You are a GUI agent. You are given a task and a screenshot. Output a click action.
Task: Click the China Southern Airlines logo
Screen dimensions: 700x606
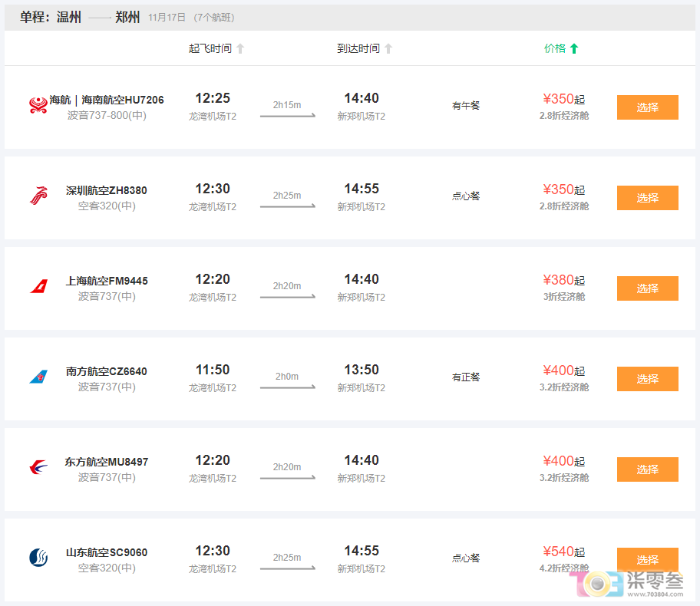[x=38, y=377]
